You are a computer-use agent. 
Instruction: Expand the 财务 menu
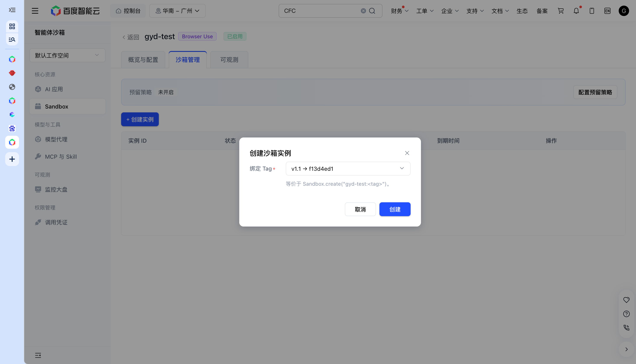click(400, 11)
